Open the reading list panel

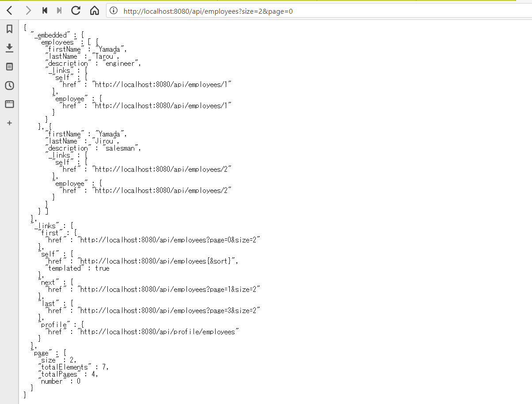9,67
